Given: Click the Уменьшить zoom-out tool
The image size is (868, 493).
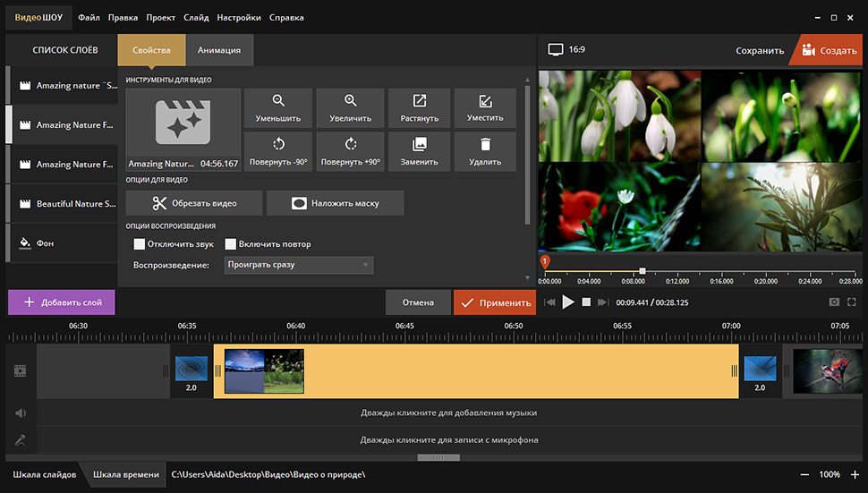Looking at the screenshot, I should (x=278, y=108).
